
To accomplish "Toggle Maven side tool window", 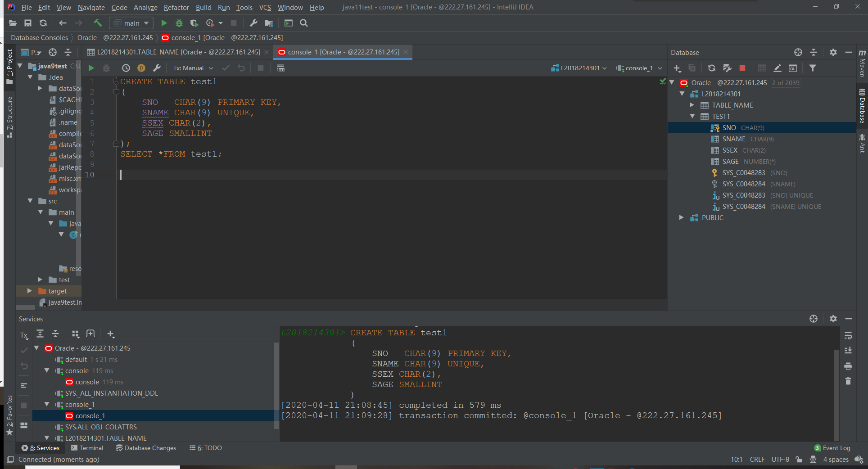I will (x=862, y=63).
